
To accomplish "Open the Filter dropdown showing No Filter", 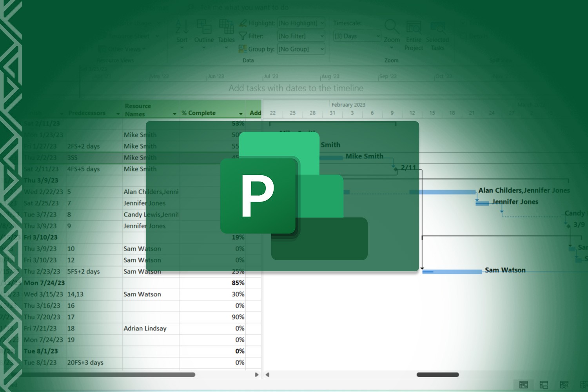I will 301,36.
